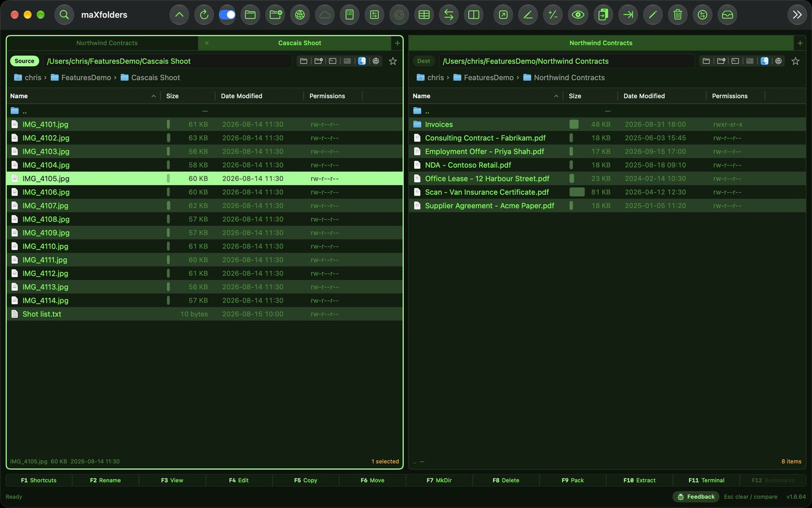812x508 pixels.
Task: Click the arrow-to-bar move toolbar icon
Action: (x=628, y=15)
